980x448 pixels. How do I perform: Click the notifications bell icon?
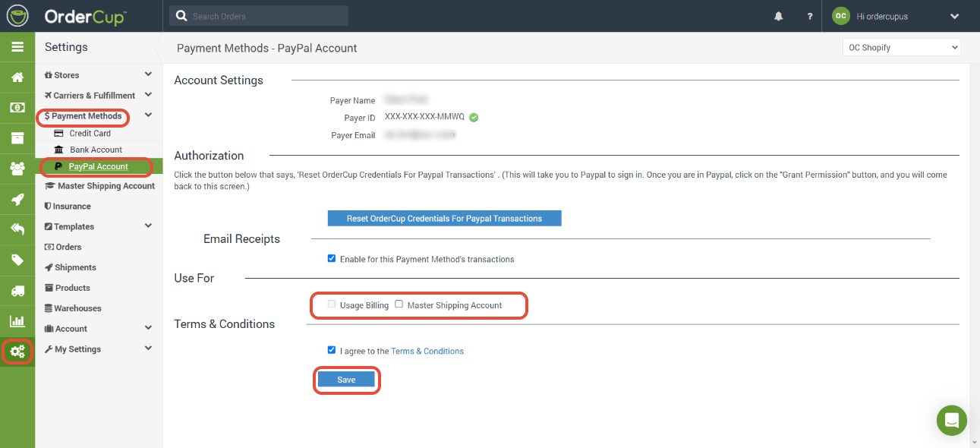779,16
